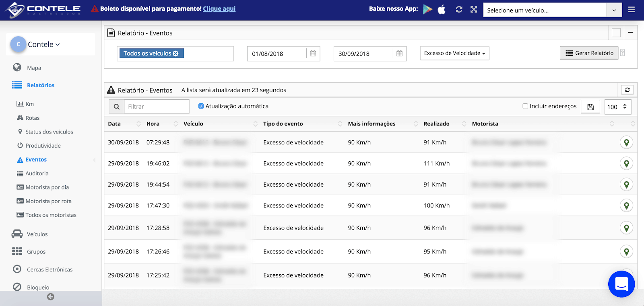Show map location for 17:28:58 event
This screenshot has width=644, height=306.
pos(626,228)
